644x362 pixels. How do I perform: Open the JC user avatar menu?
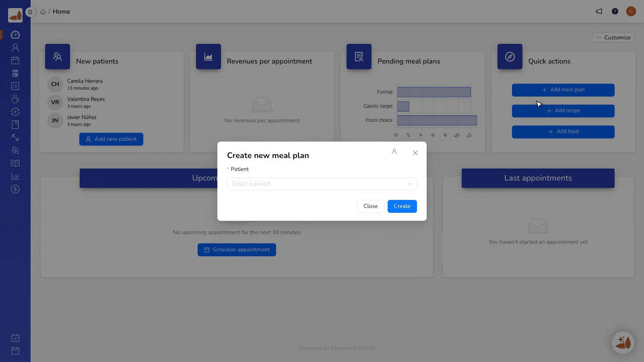click(631, 11)
